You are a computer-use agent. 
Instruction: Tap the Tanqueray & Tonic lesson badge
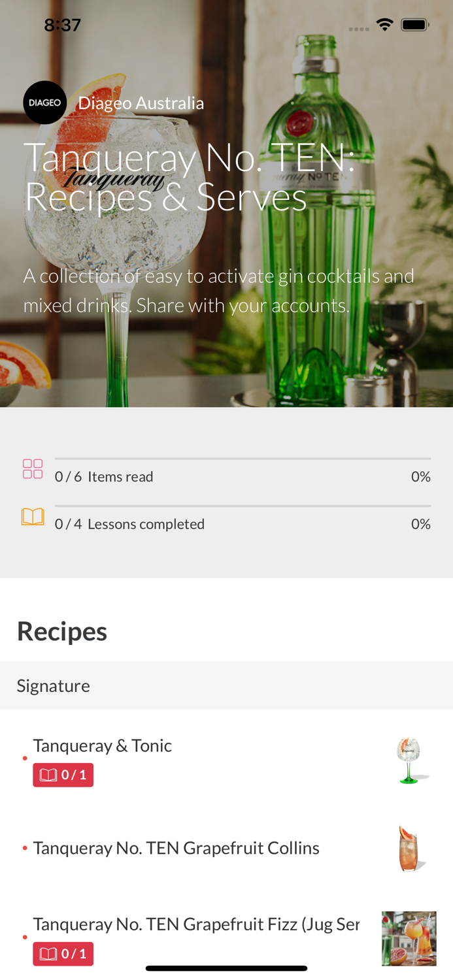pyautogui.click(x=63, y=775)
